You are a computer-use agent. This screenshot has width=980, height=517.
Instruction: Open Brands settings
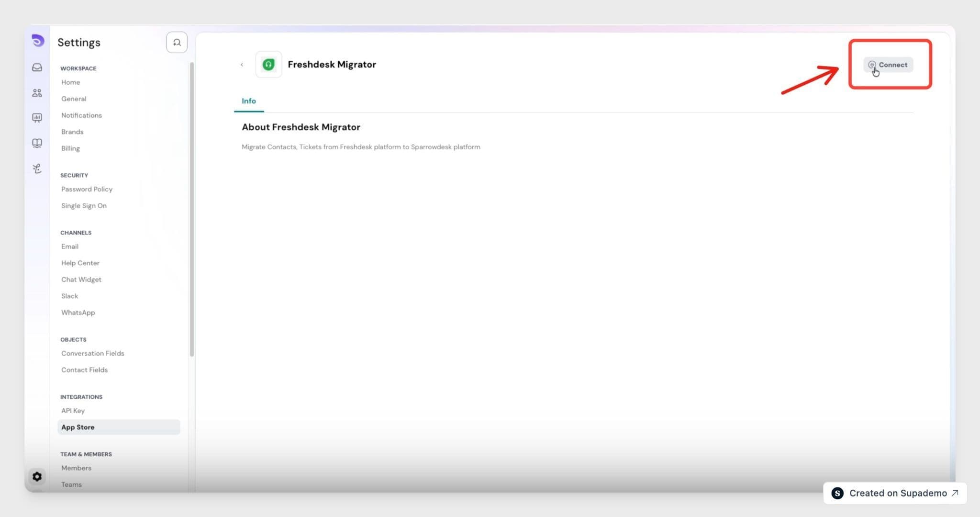pos(72,132)
